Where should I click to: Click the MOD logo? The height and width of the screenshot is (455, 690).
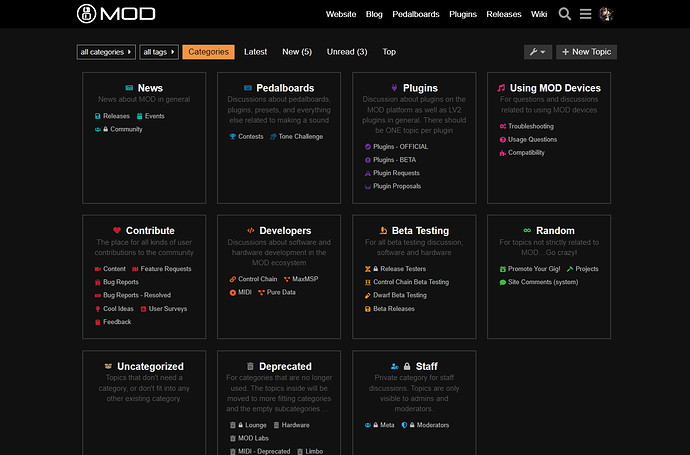point(116,14)
